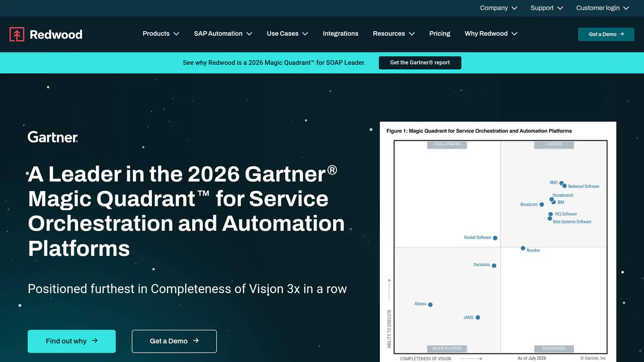Click the hero Get a Demo button
This screenshot has width=644, height=362.
[x=174, y=341]
